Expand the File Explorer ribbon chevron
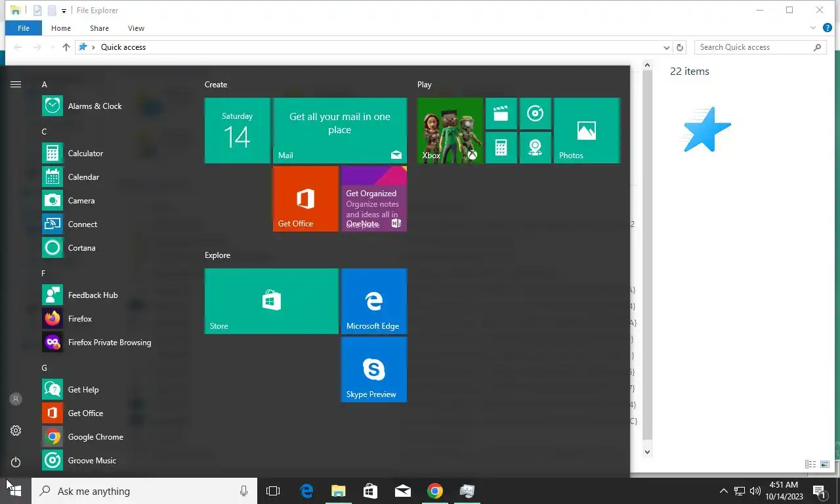840x504 pixels. point(814,28)
